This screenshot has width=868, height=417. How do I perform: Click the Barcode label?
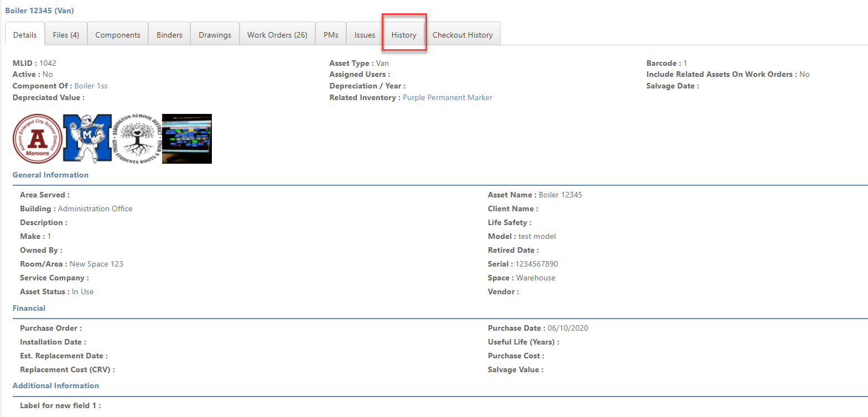coord(664,63)
